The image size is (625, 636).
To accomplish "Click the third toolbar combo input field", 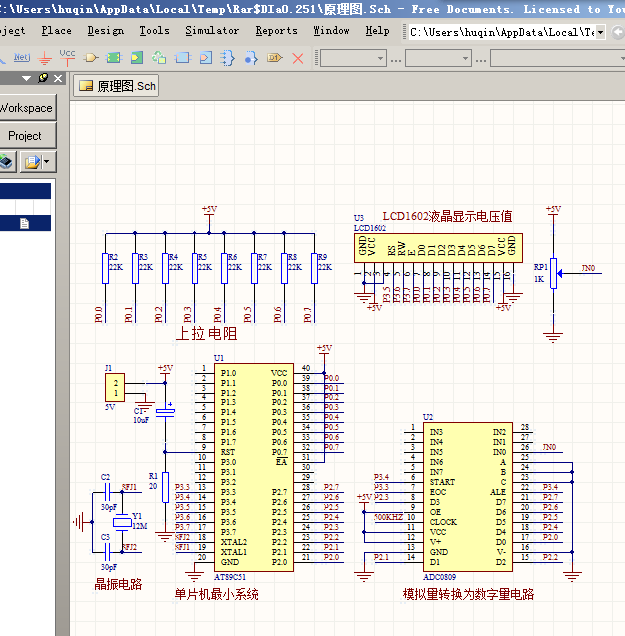I will [x=557, y=58].
